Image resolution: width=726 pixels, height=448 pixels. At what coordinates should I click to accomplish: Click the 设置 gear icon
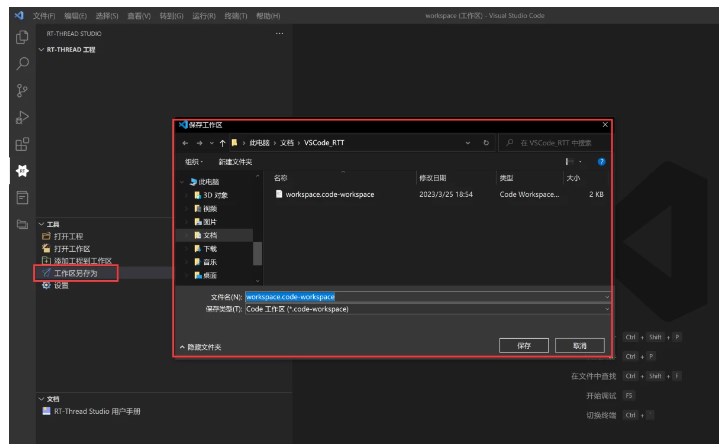coord(46,286)
